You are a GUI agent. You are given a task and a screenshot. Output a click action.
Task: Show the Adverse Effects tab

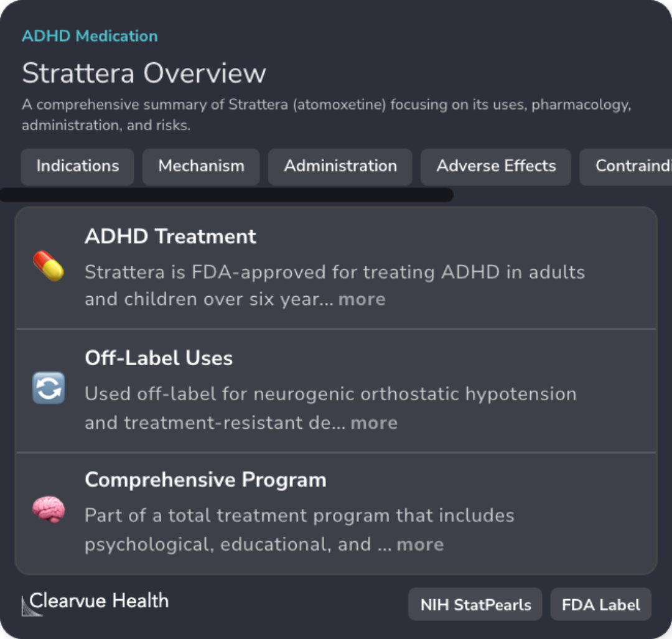pos(496,166)
